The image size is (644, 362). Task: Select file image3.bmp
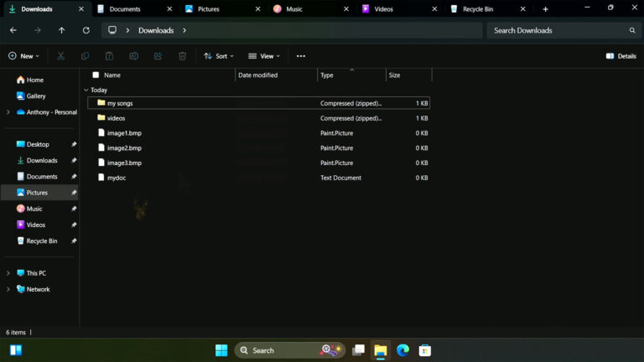click(x=259, y=163)
